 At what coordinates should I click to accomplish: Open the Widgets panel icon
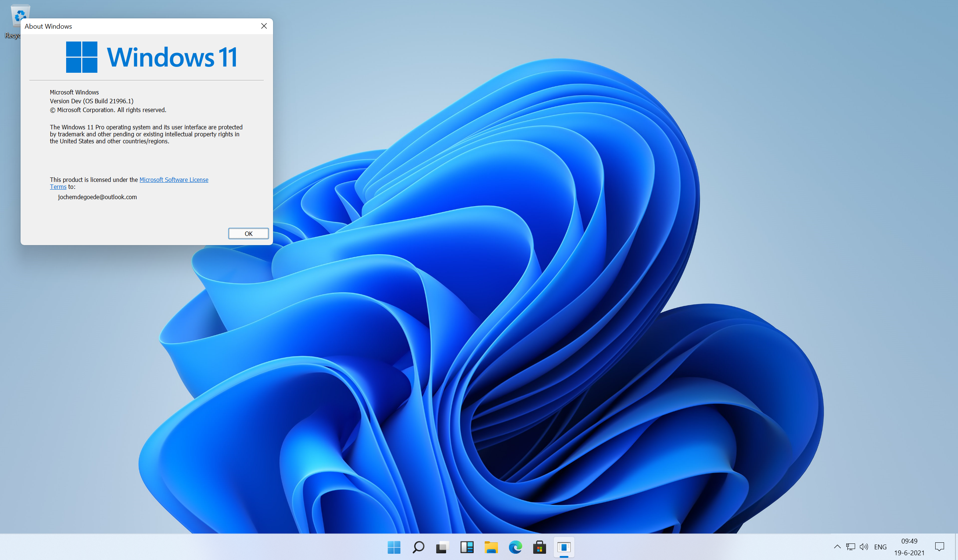[x=467, y=547]
